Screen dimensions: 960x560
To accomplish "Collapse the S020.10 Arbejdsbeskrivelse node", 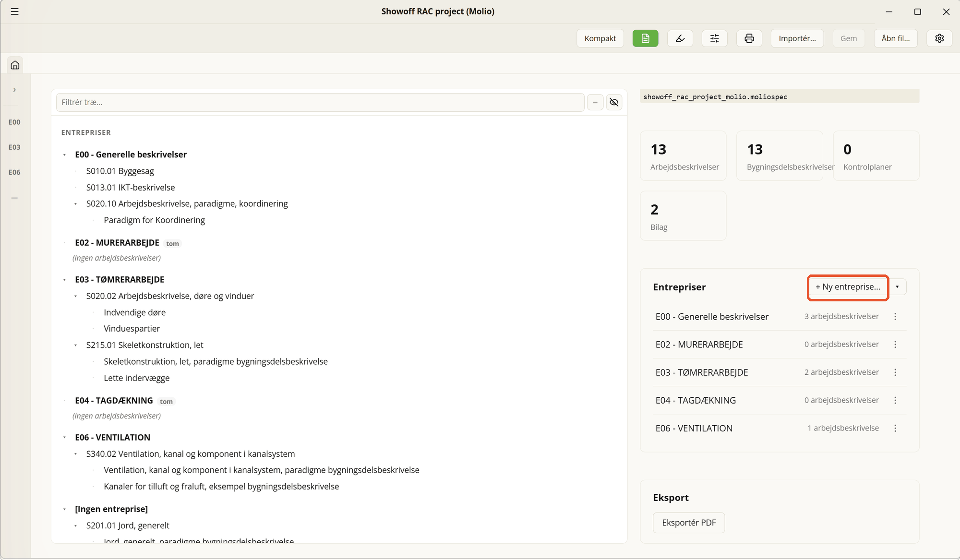I will (75, 204).
